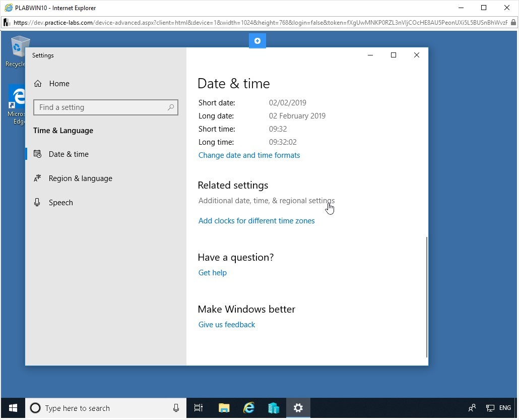Select the Short date value 02/02/2019
This screenshot has width=519, height=420.
[287, 103]
